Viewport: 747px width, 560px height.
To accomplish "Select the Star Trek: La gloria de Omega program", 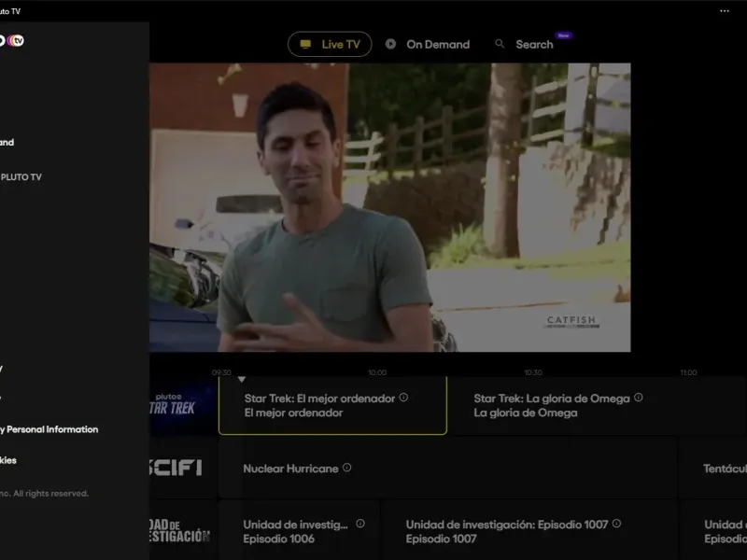I will (598, 405).
